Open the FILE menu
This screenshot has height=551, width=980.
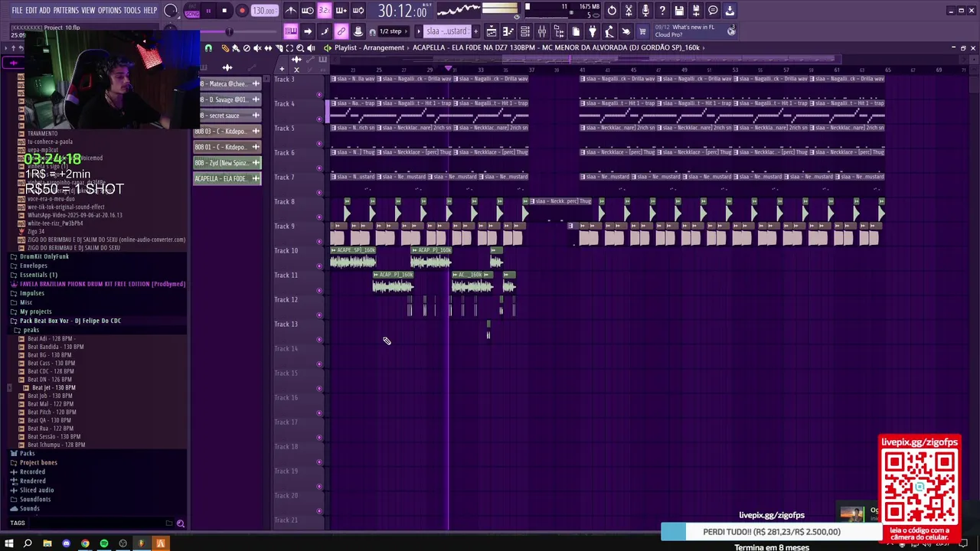17,10
